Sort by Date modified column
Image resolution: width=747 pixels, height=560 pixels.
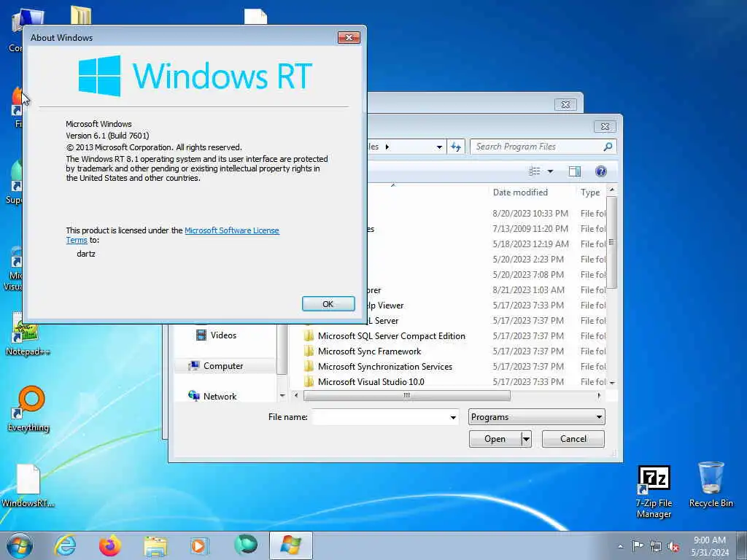[x=520, y=192]
